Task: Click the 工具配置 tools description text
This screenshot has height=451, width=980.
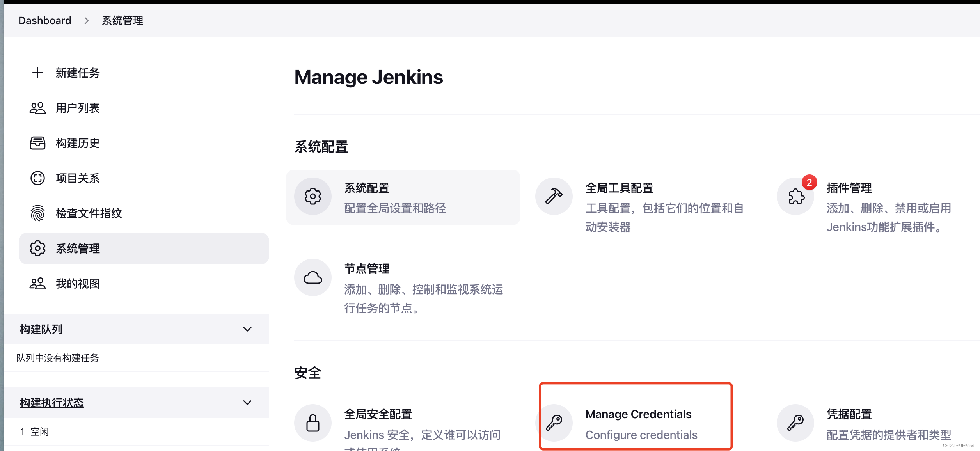Action: coord(664,218)
